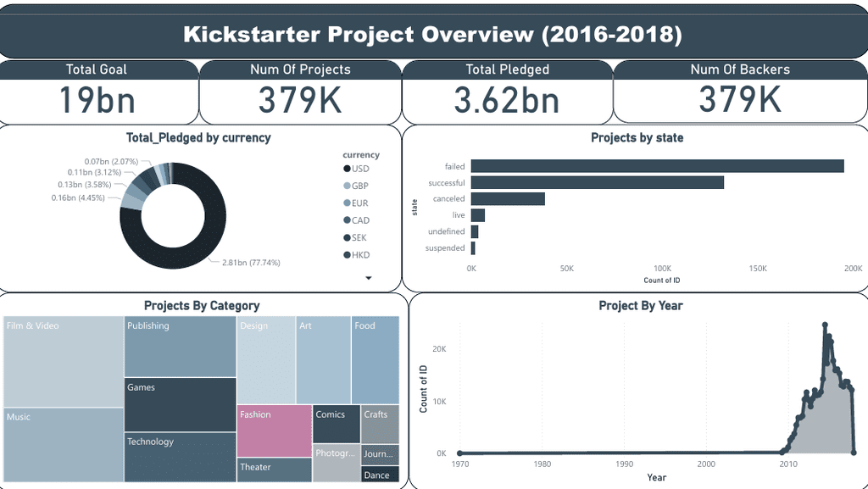The height and width of the screenshot is (489, 868).
Task: Click the 1970 label on the Year axis
Action: [460, 464]
